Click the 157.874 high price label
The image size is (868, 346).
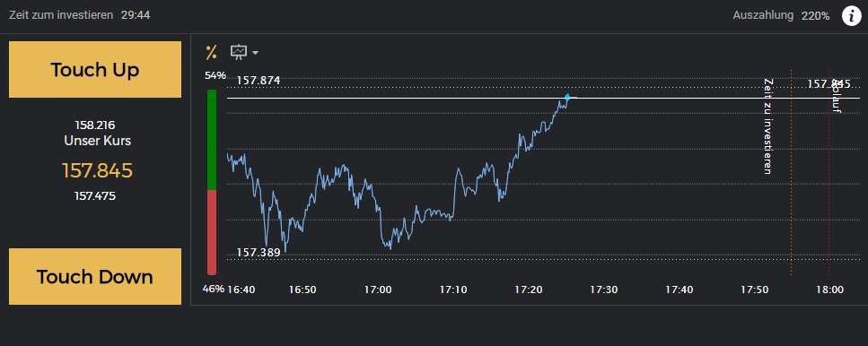tap(259, 81)
